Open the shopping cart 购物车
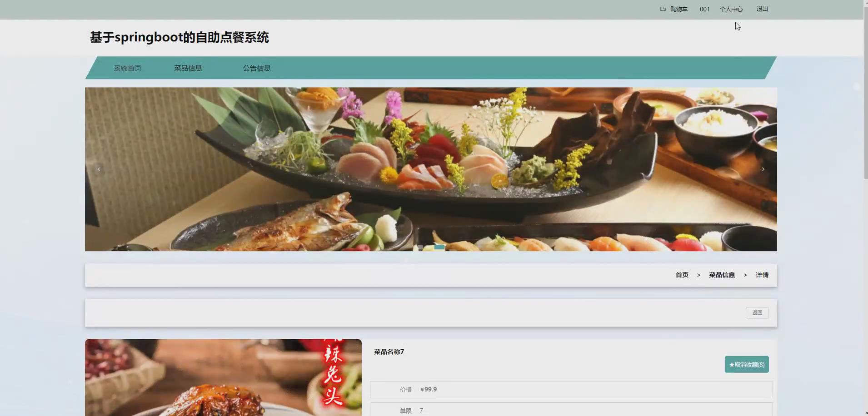Screen dimensions: 868x416 [673, 9]
